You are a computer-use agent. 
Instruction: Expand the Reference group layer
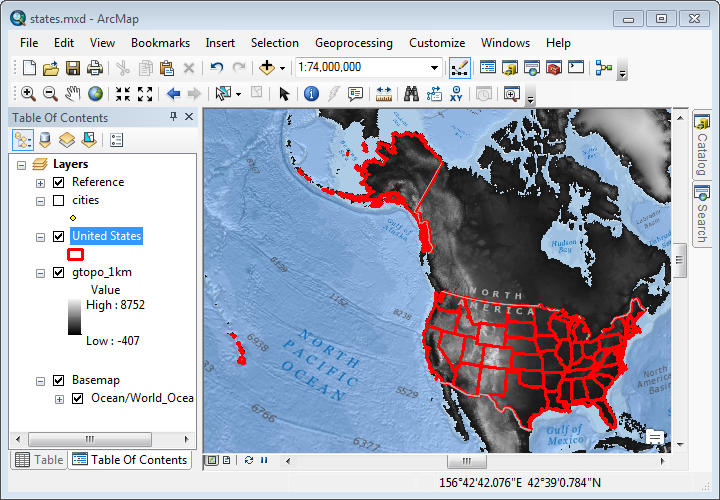40,183
